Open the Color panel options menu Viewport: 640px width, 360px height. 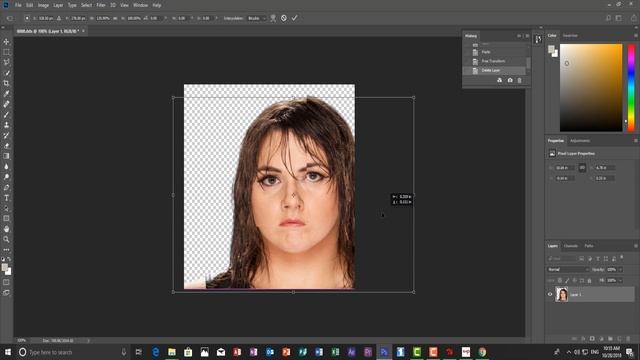coord(636,36)
